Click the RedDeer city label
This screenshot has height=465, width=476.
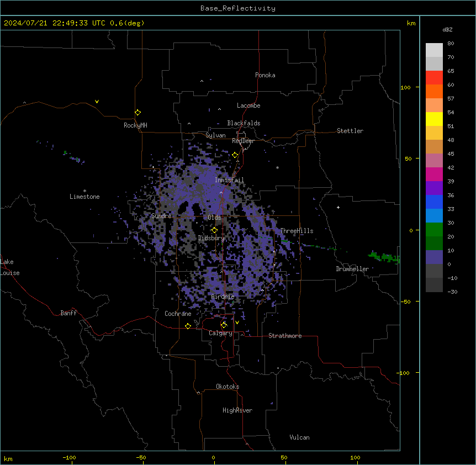click(x=243, y=141)
